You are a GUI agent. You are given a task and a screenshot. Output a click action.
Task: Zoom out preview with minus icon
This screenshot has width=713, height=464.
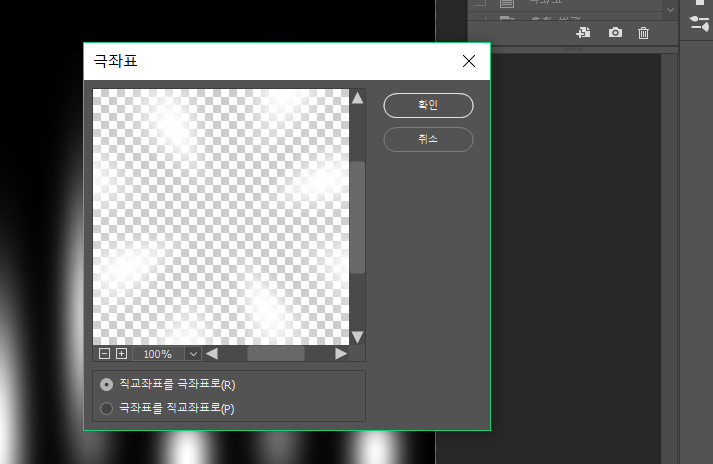pos(104,353)
